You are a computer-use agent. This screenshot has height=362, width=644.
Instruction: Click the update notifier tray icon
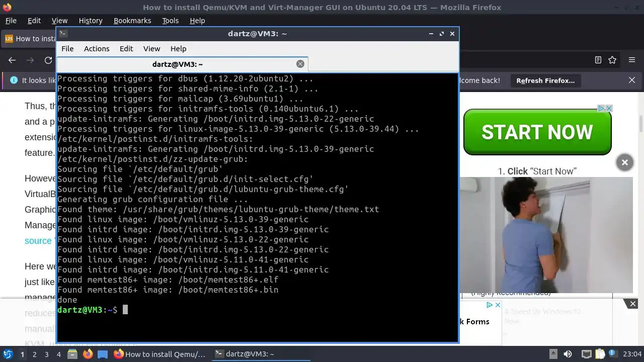click(x=612, y=354)
